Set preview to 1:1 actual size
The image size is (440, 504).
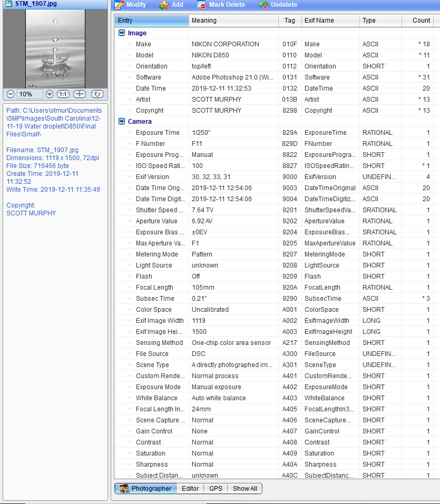point(63,94)
